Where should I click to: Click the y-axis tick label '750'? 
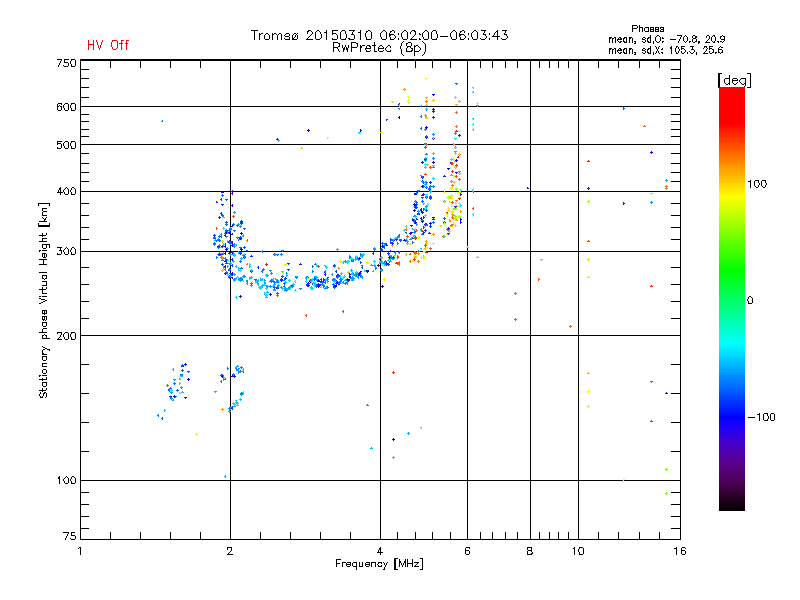click(66, 63)
